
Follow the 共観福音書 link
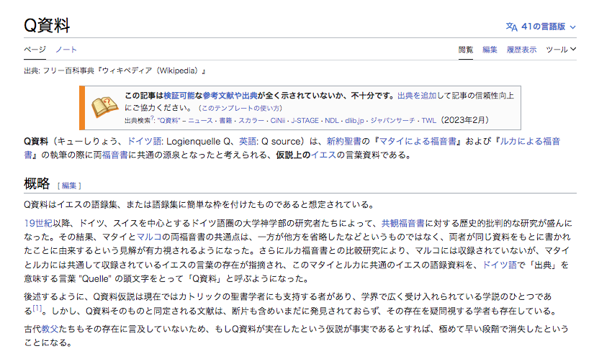point(402,223)
